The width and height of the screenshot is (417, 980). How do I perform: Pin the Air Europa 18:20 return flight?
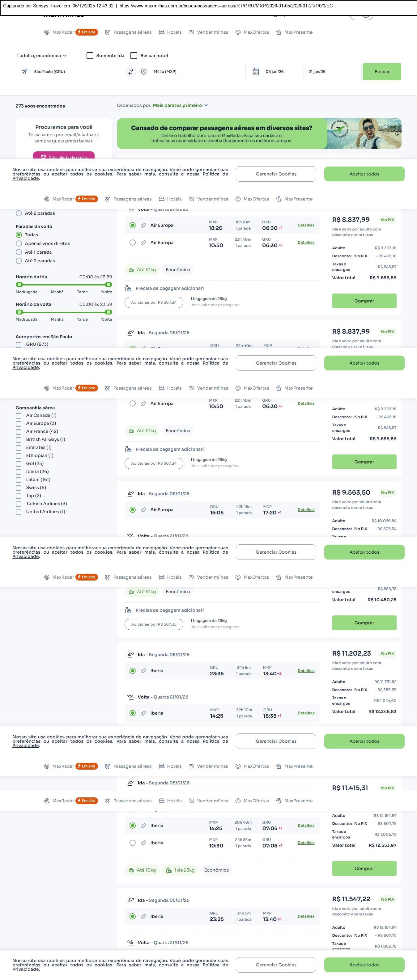[143, 226]
